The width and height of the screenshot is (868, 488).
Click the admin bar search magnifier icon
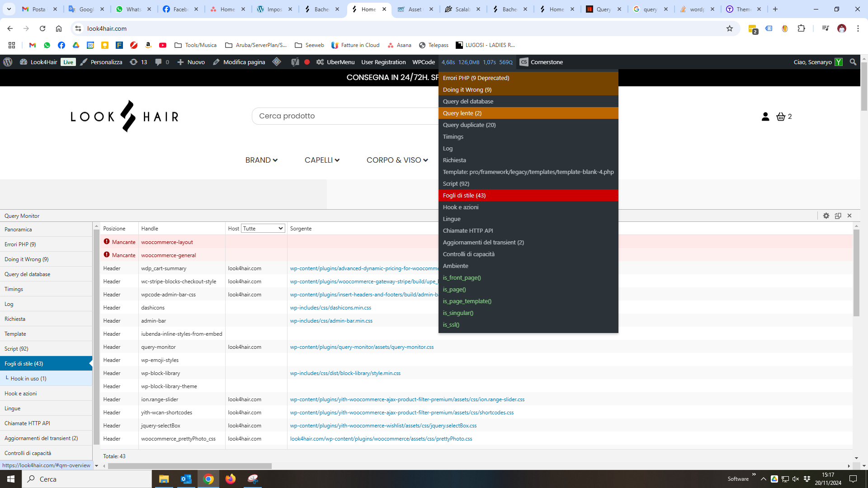click(x=853, y=62)
